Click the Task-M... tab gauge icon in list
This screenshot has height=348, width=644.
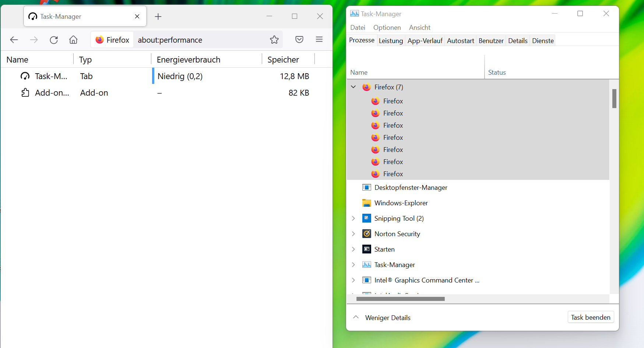click(25, 76)
